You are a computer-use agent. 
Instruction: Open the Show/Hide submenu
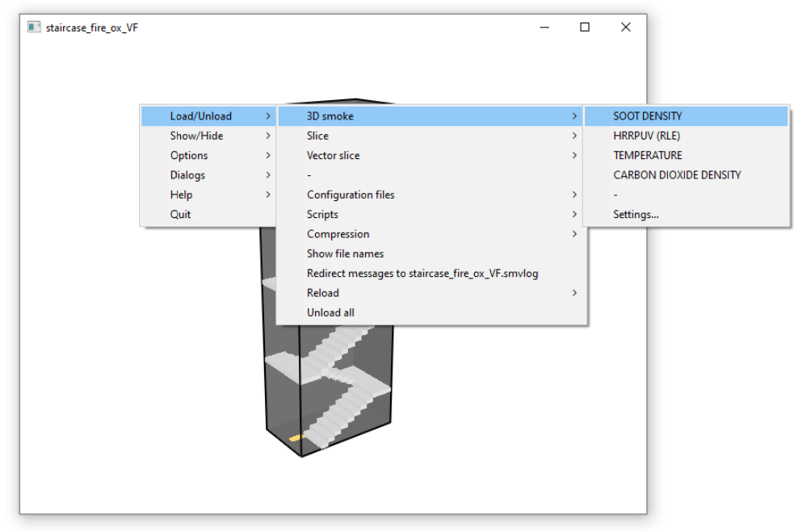(x=208, y=136)
